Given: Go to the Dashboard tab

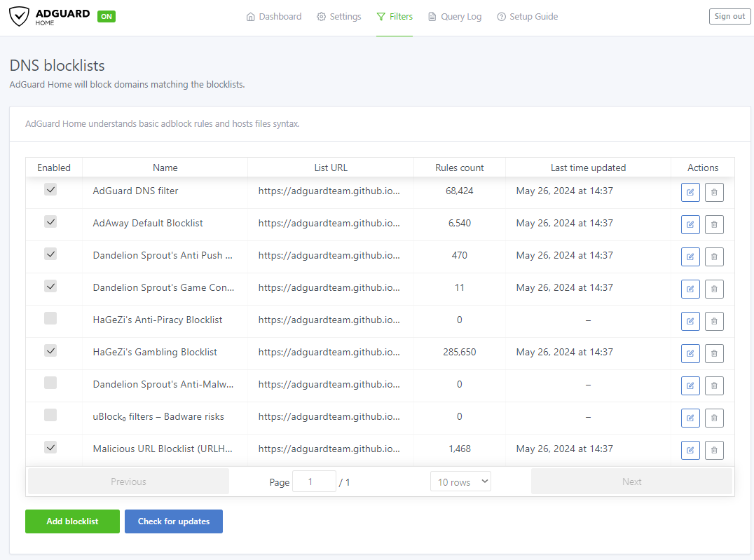Looking at the screenshot, I should pyautogui.click(x=273, y=16).
